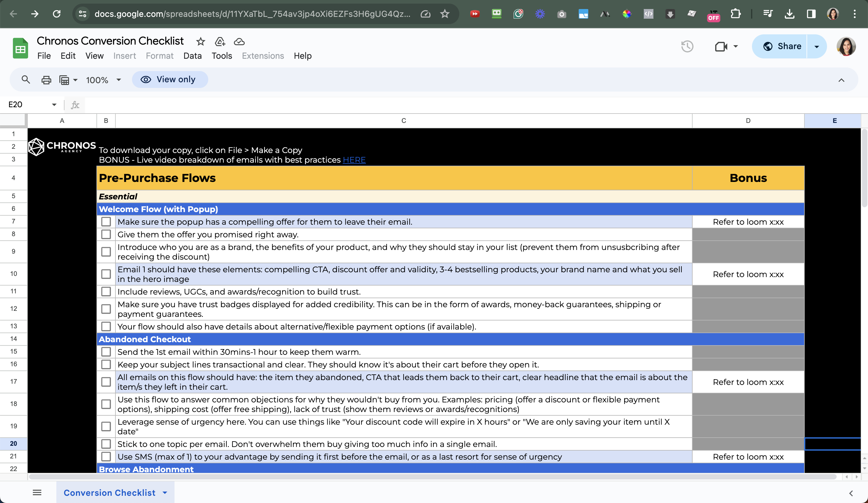Open Conversion Checklist sheet tab menu arrow

click(165, 493)
